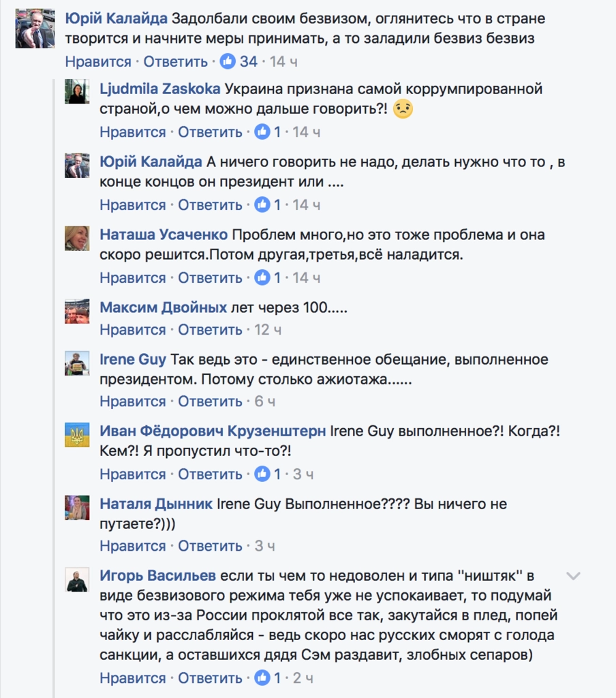616x698 pixels.
Task: Click like reaction icon on Ljudmila Zaskoka's comment
Action: (x=262, y=132)
